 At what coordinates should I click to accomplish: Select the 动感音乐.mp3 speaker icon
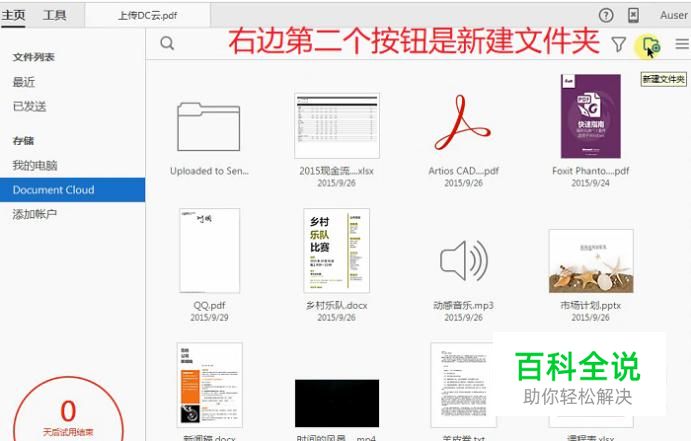click(x=464, y=261)
